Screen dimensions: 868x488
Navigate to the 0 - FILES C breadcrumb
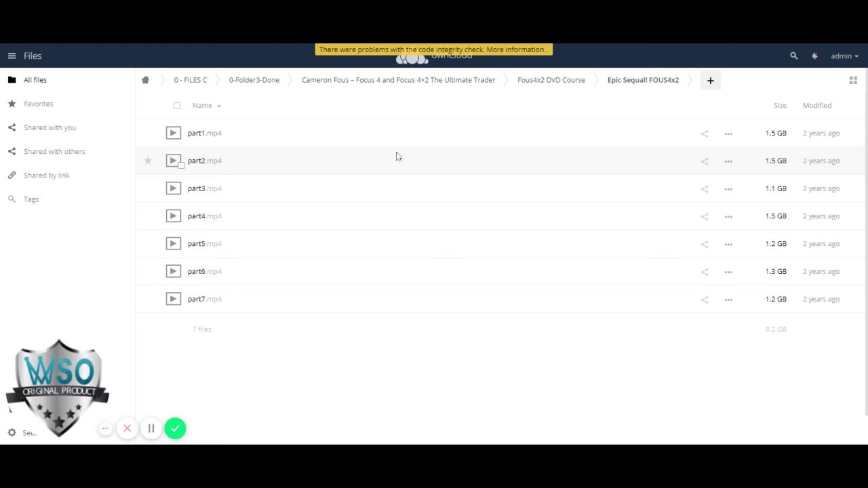point(191,80)
